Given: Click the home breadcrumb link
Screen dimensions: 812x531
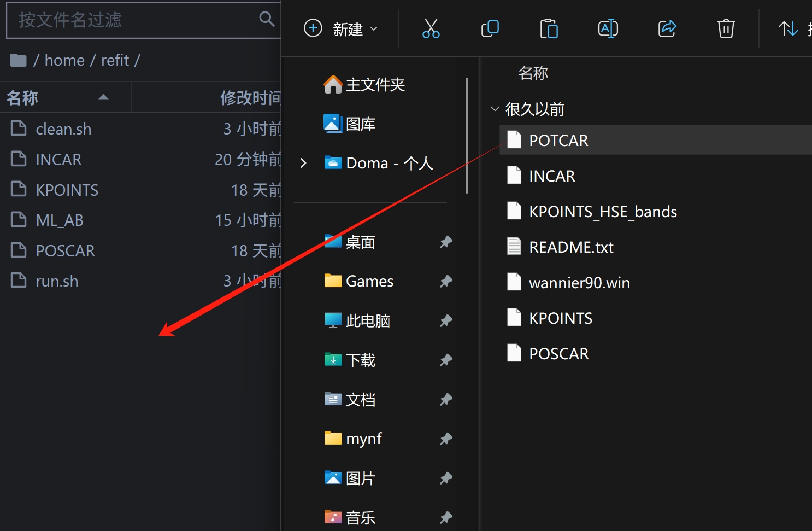Looking at the screenshot, I should pyautogui.click(x=64, y=60).
